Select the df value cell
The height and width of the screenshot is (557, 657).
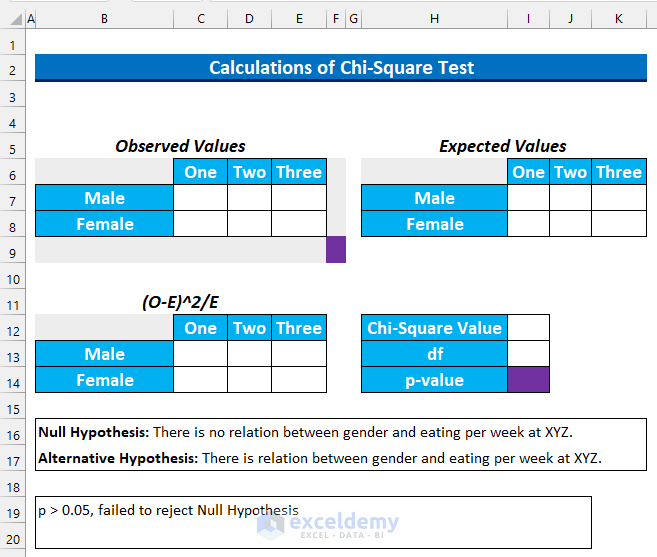pyautogui.click(x=528, y=354)
